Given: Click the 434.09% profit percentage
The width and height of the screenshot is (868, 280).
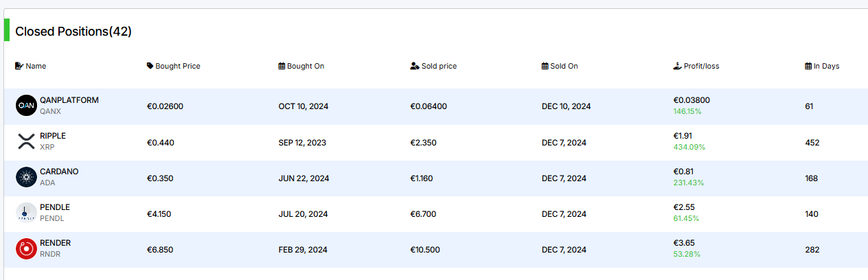Looking at the screenshot, I should (689, 147).
